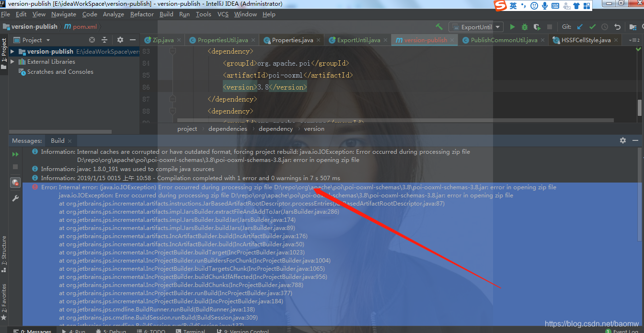Click the Messages panel vertical scrollbar
The image size is (644, 333).
(639, 194)
